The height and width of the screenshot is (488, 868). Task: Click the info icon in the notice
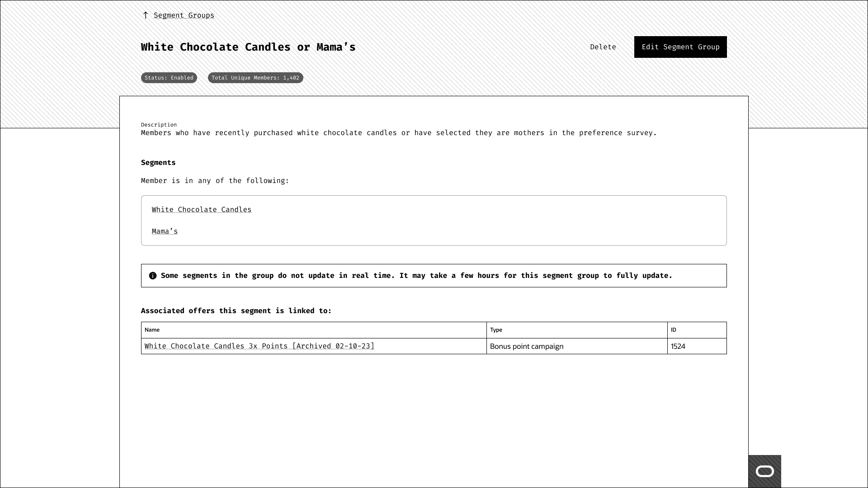click(153, 276)
